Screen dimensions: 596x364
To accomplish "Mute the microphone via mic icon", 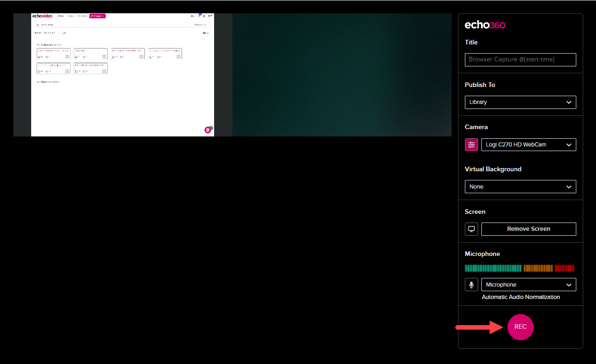I will pos(471,285).
